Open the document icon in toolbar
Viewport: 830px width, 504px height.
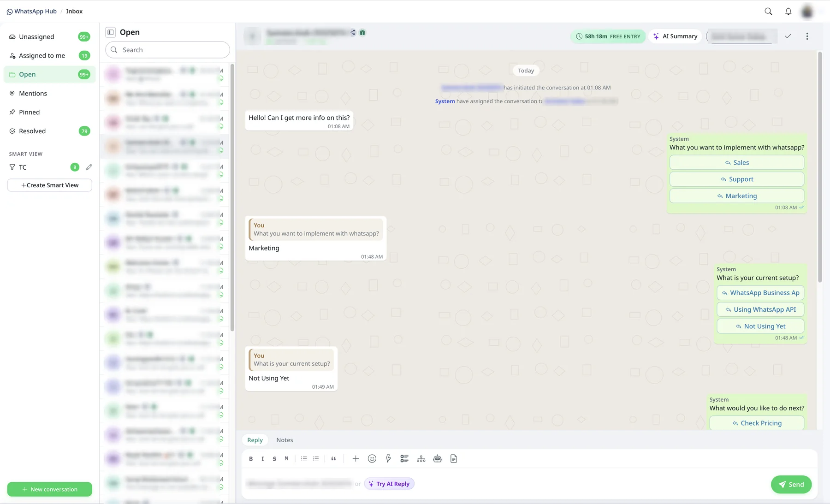pos(454,459)
